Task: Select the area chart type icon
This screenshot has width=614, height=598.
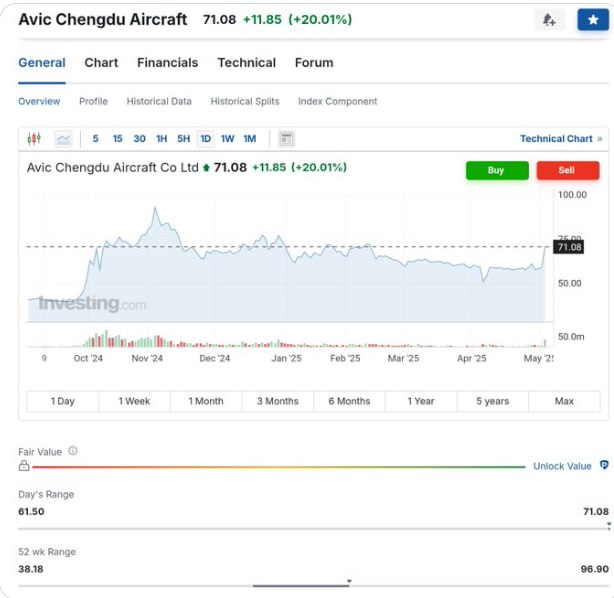Action: [x=63, y=139]
